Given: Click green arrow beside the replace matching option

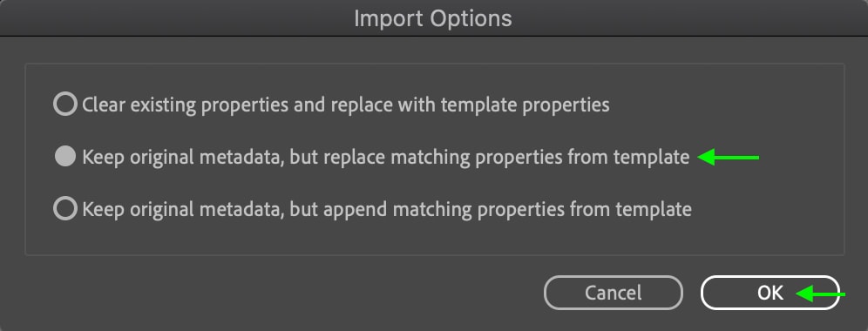Looking at the screenshot, I should [x=729, y=158].
